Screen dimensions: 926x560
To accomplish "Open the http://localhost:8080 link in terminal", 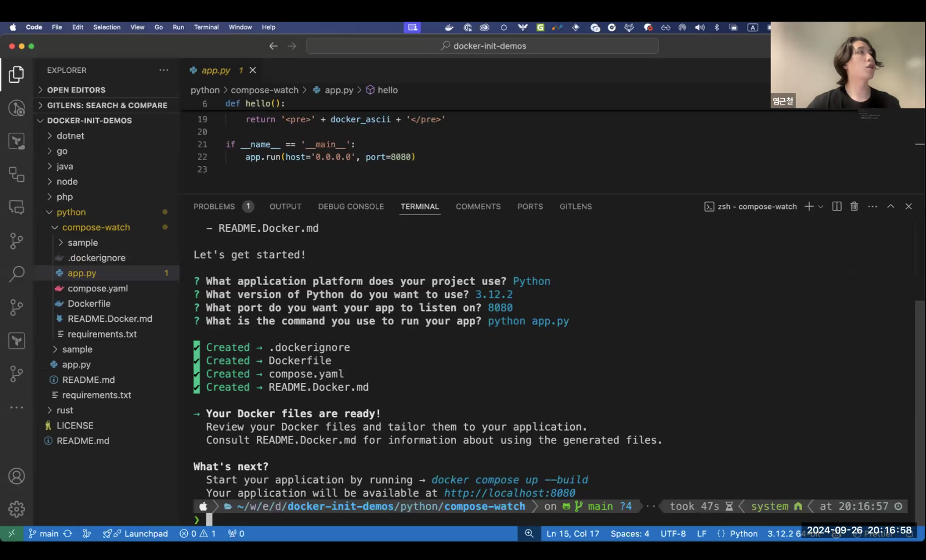I will (x=510, y=493).
